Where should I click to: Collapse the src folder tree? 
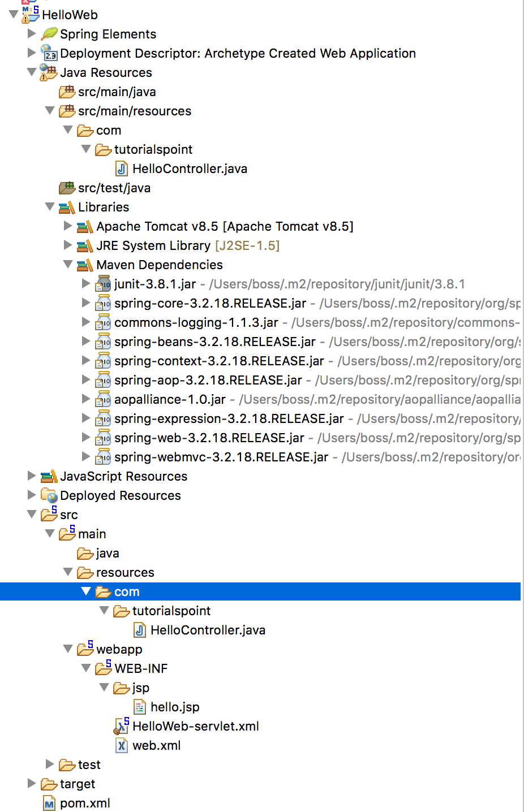[32, 515]
